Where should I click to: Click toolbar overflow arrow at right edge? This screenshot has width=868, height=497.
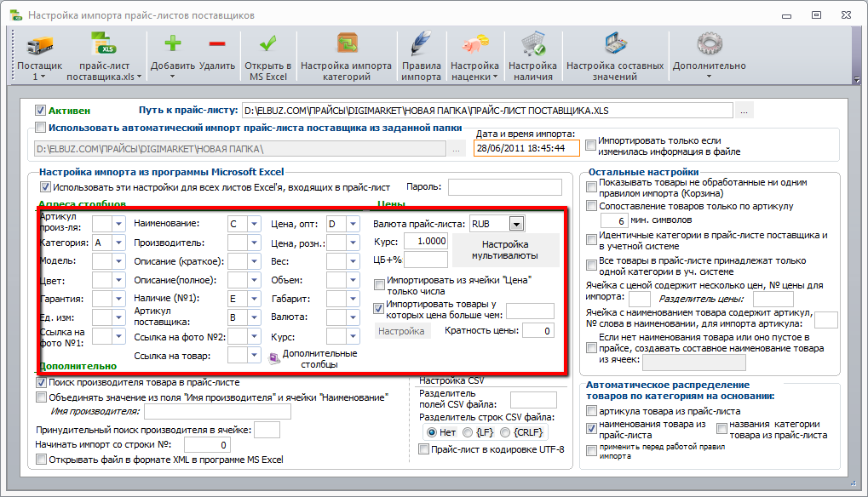coord(857,80)
